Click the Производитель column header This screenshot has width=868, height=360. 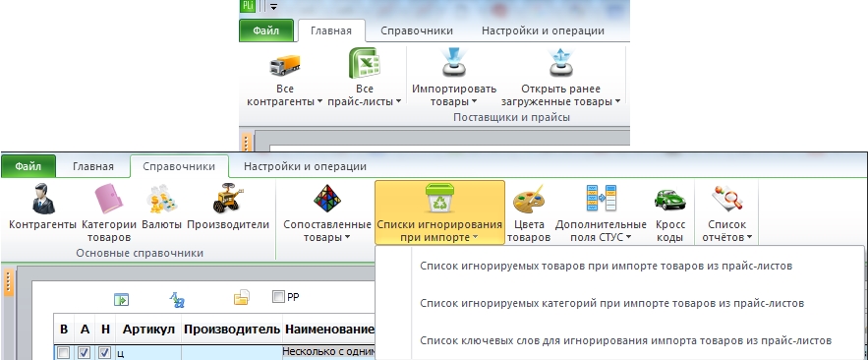[x=232, y=330]
